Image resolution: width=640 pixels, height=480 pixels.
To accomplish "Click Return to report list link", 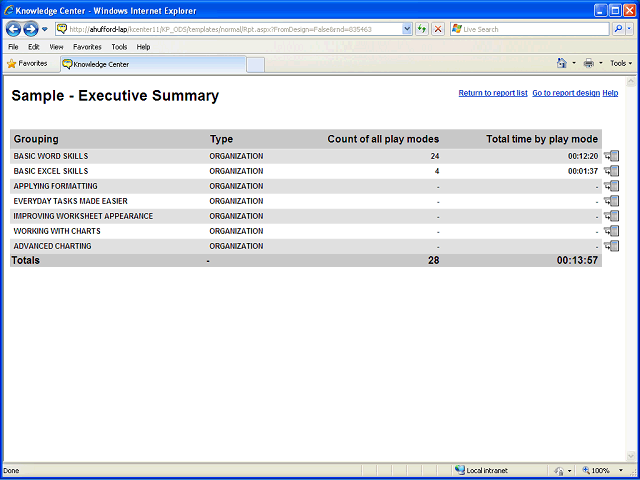I will coord(493,93).
